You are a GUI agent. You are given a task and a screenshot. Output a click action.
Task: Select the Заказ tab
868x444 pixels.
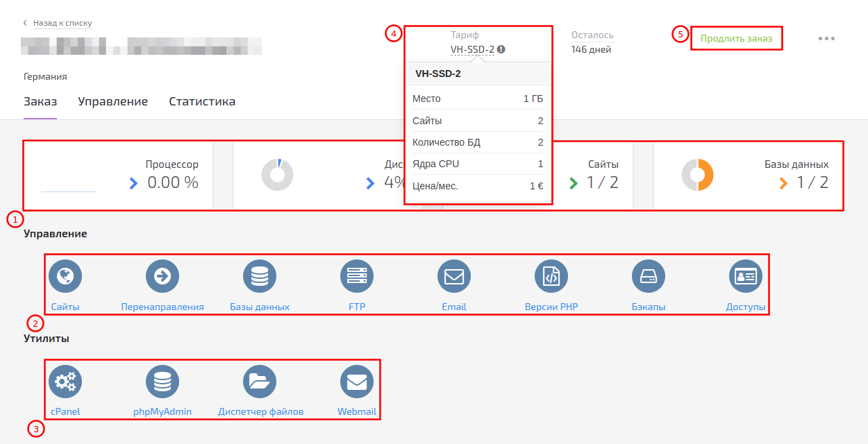pos(40,101)
